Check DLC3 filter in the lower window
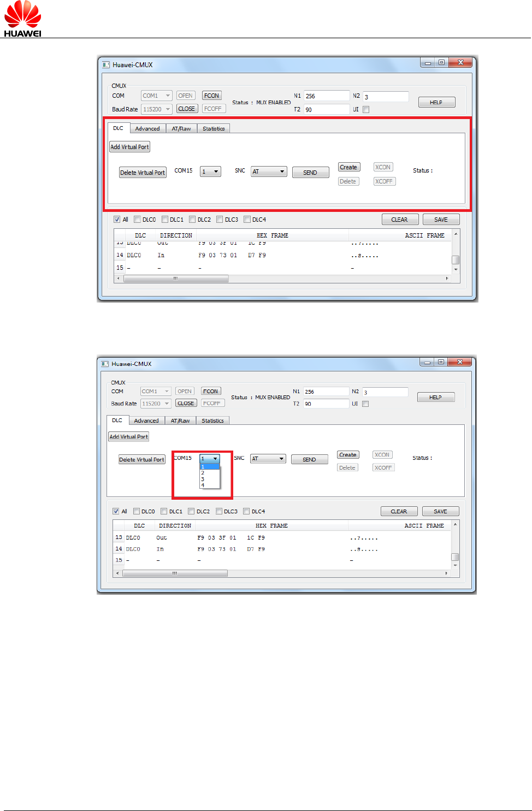Viewport: 532px width, 811px height. coord(218,512)
